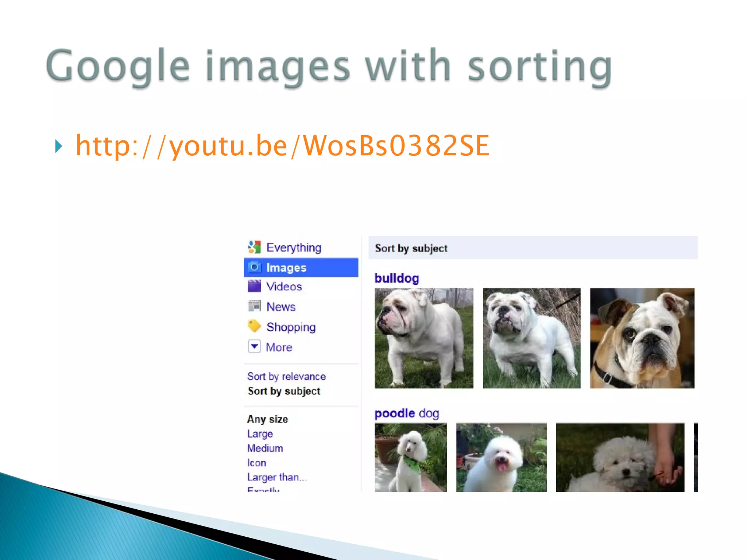Viewport: 747px width, 560px height.
Task: Choose the Icon size filter
Action: tap(256, 463)
